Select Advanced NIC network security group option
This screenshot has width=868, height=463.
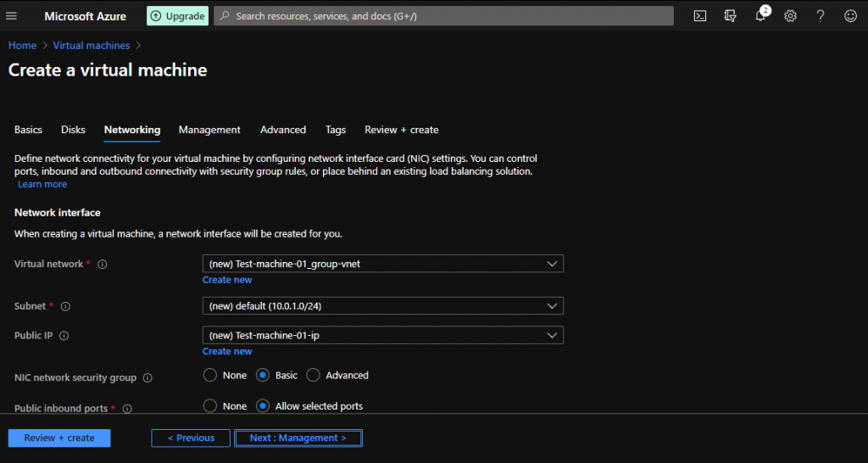[313, 375]
